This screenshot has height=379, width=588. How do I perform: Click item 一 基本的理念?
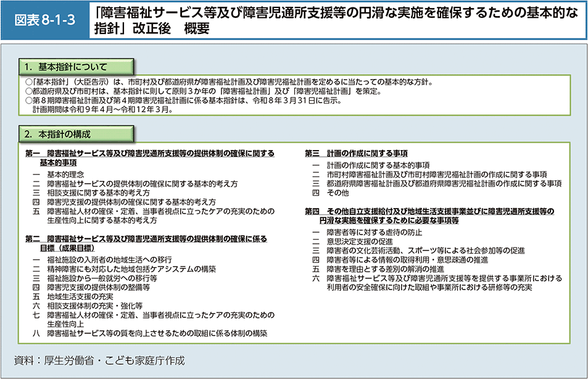tap(59, 175)
